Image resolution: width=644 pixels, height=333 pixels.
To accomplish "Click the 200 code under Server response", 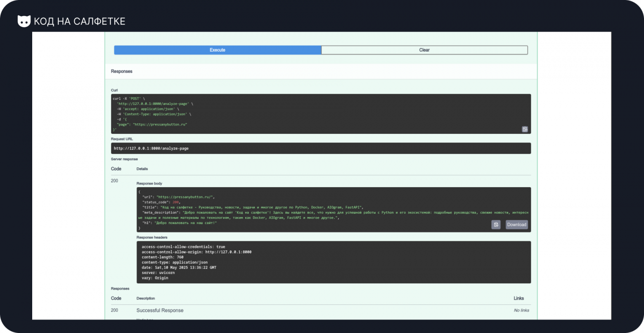I will 114,181.
